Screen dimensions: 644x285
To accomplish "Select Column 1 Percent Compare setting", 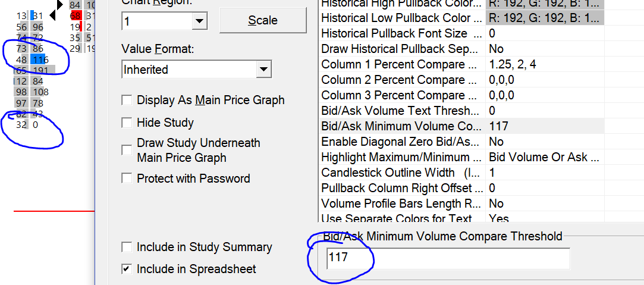I will [x=402, y=64].
